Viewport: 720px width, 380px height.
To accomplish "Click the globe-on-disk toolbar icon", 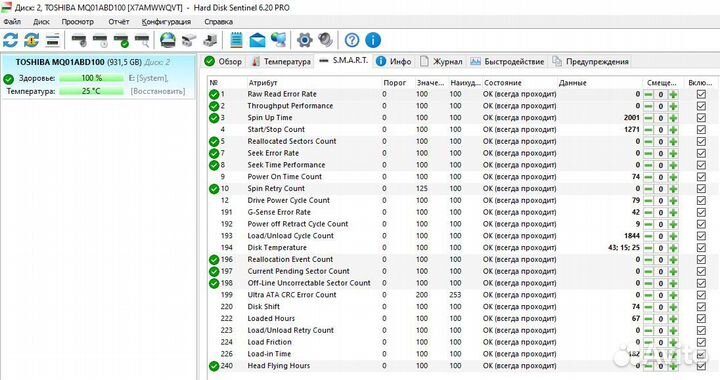I will [168, 40].
